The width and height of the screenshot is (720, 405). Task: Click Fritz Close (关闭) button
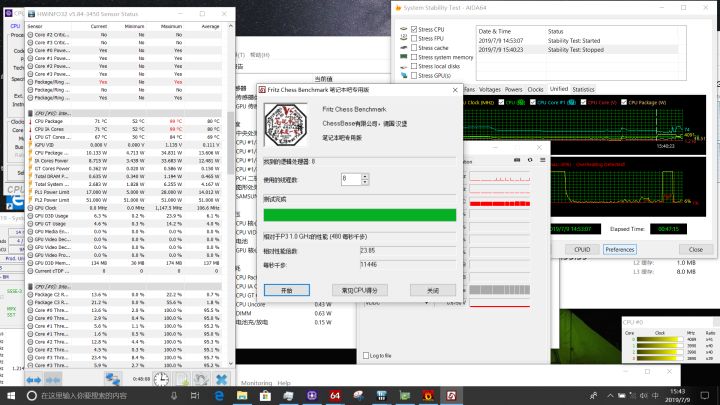pyautogui.click(x=433, y=290)
